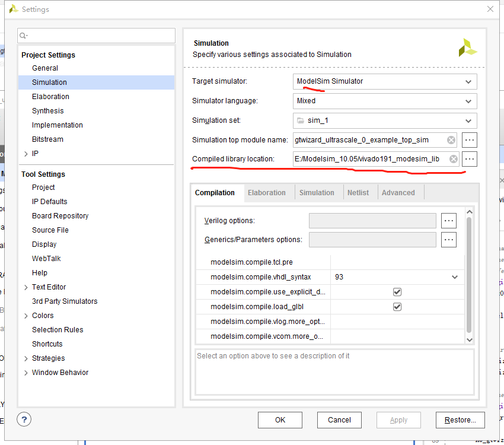504x445 pixels.
Task: Toggle modelsim.compile.use_explicit_decl checkbox
Action: (397, 292)
